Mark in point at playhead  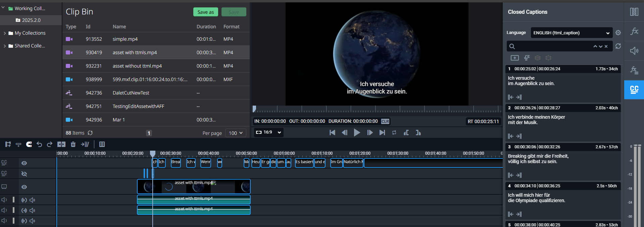[406, 133]
